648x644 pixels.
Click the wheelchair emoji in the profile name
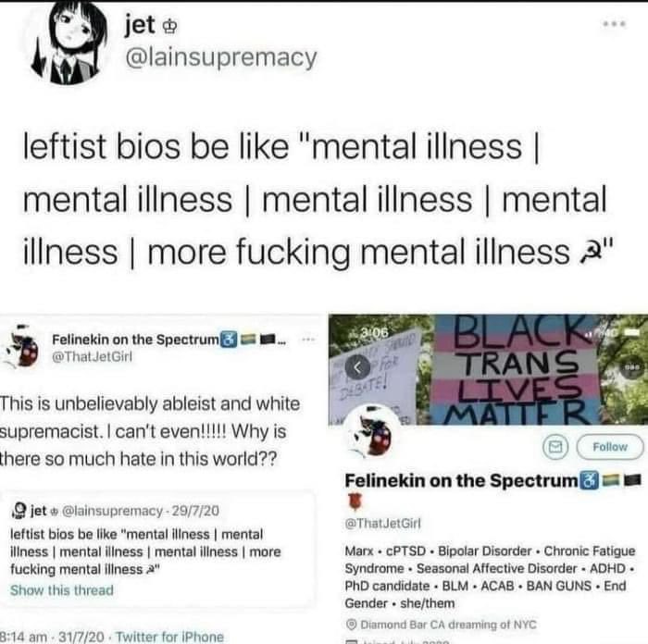pyautogui.click(x=590, y=480)
